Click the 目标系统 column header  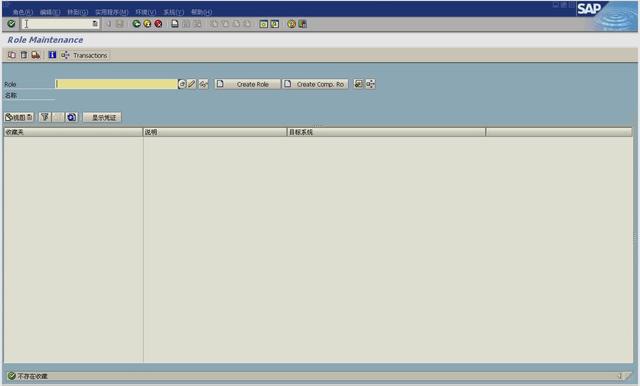[386, 132]
